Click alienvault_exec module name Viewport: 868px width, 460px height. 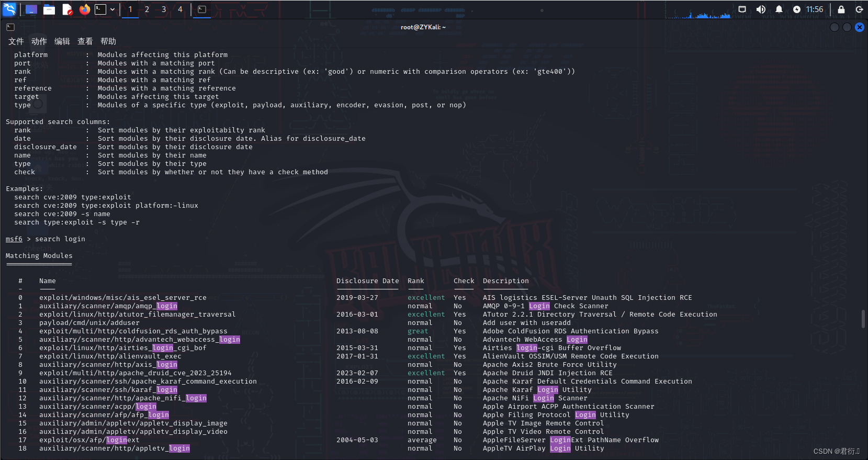[110, 356]
